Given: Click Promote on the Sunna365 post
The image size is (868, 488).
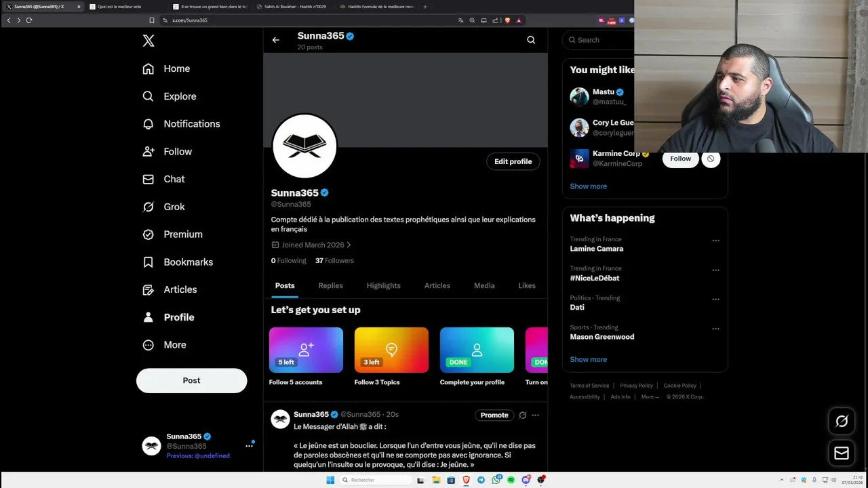Looking at the screenshot, I should tap(494, 415).
